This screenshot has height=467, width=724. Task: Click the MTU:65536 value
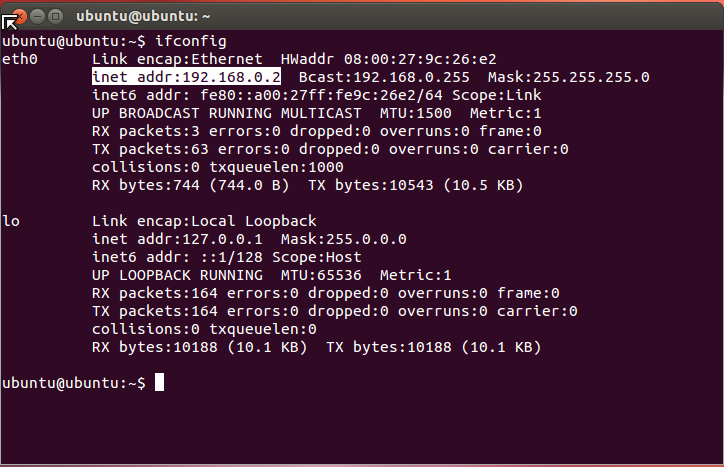point(321,275)
